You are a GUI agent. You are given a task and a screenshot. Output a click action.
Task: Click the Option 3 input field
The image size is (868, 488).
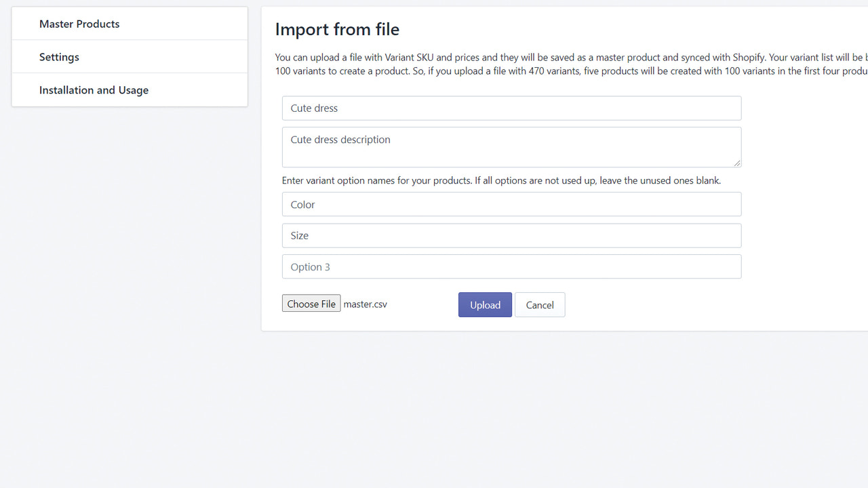[x=511, y=266]
